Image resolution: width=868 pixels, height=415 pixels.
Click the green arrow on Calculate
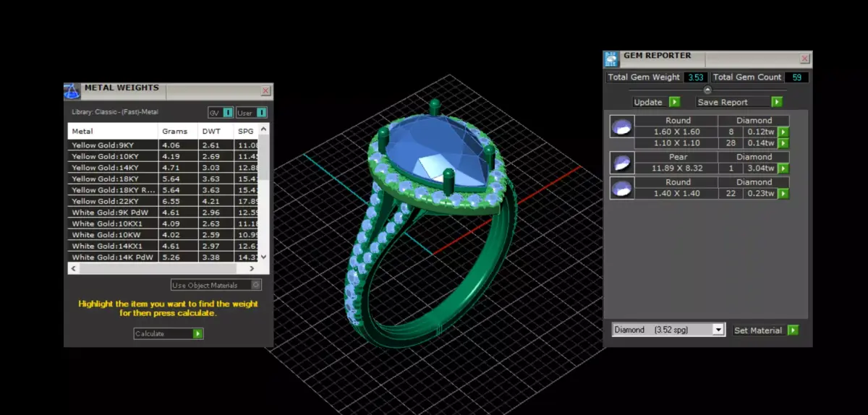198,333
